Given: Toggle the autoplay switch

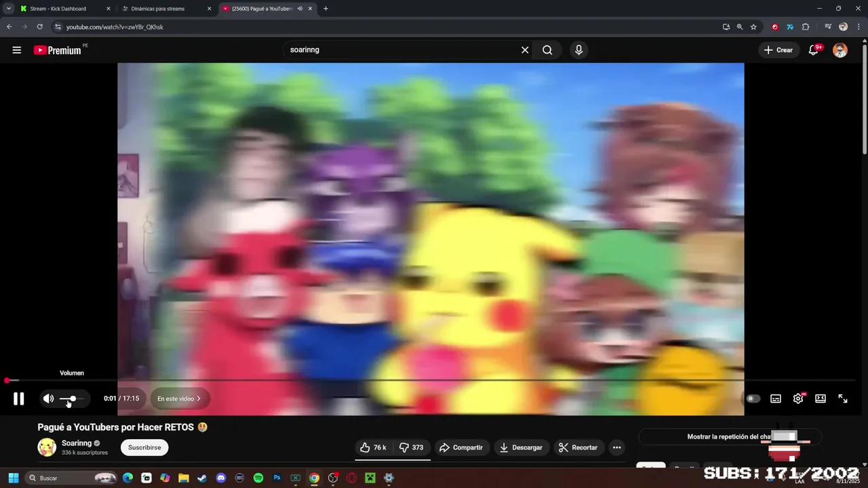Looking at the screenshot, I should tap(753, 399).
